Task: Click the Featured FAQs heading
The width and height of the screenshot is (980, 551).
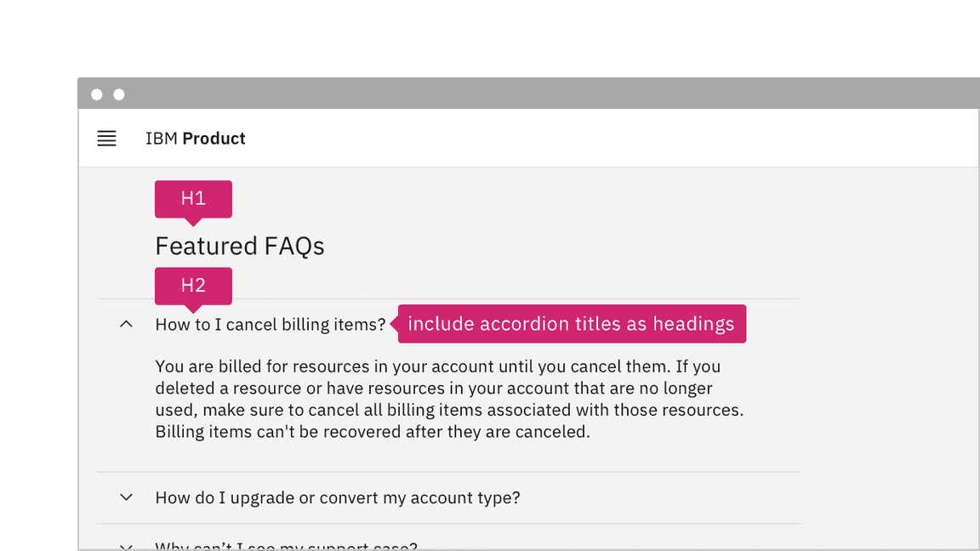Action: click(239, 246)
